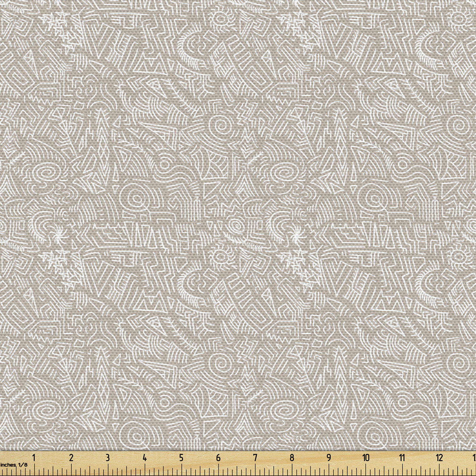Click the number 7 on the ruler
This screenshot has width=476, height=476.
pos(255,457)
